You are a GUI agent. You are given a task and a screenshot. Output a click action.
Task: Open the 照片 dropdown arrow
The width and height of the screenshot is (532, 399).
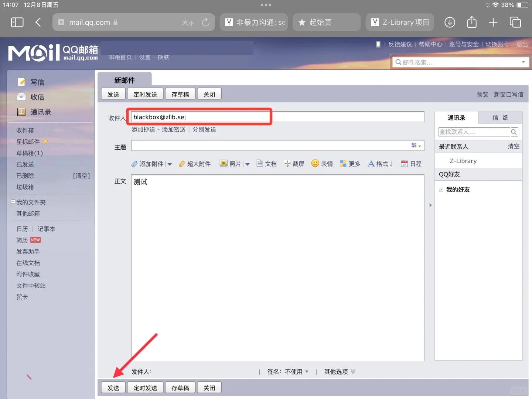[248, 164]
